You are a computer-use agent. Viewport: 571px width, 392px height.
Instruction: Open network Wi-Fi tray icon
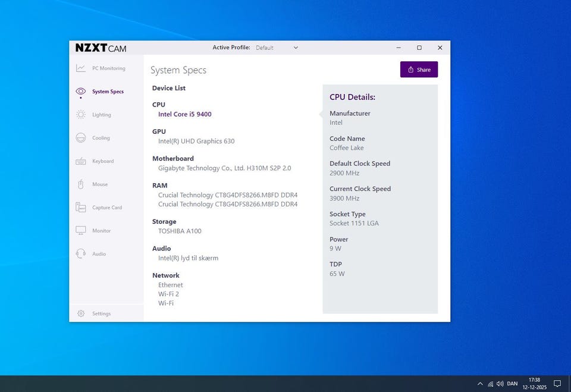click(491, 384)
